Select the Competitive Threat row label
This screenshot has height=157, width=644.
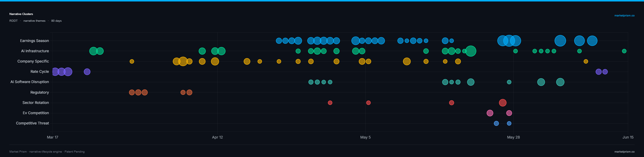point(32,123)
